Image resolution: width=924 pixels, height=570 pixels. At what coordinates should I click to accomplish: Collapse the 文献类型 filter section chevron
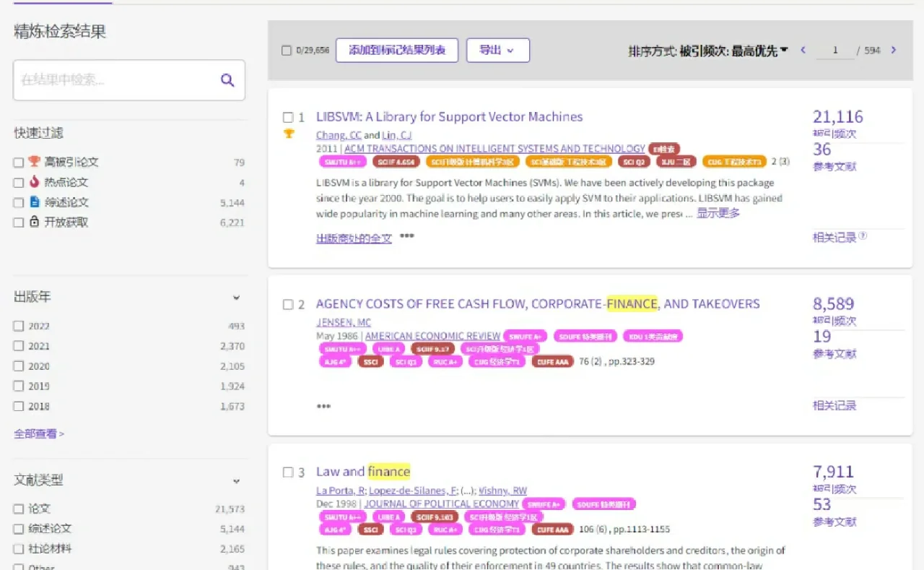(236, 481)
